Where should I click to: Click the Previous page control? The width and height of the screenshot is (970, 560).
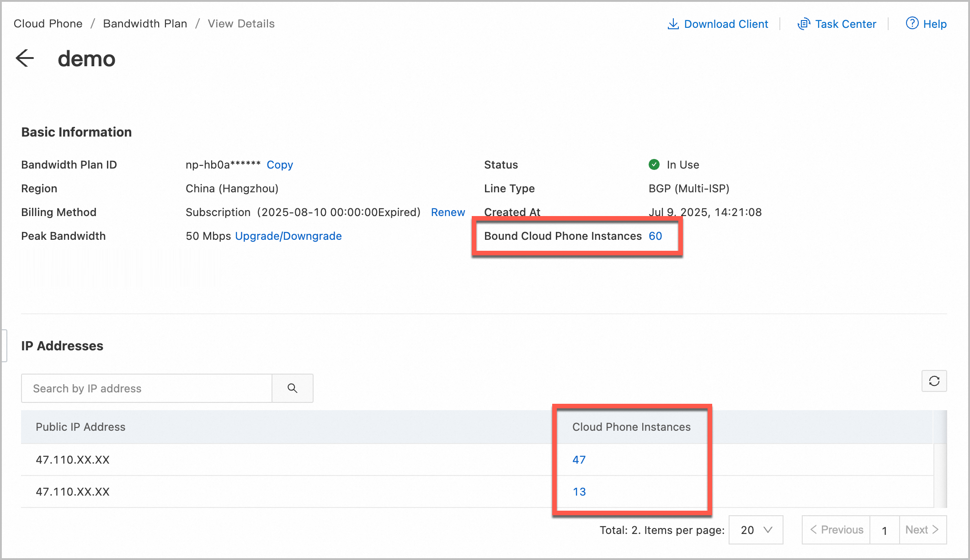coord(836,530)
